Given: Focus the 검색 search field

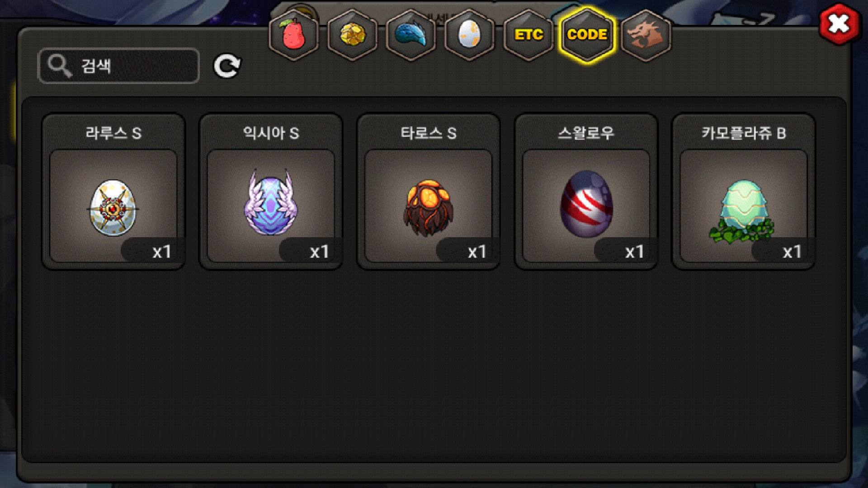Looking at the screenshot, I should tap(118, 66).
